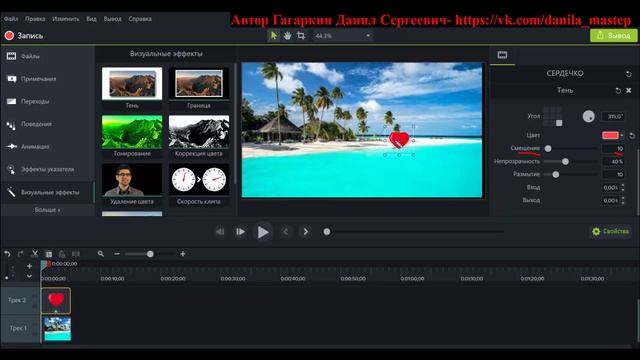Viewport: 640px width, 360px height.
Task: Click the Выход ease-out value field
Action: (x=610, y=200)
